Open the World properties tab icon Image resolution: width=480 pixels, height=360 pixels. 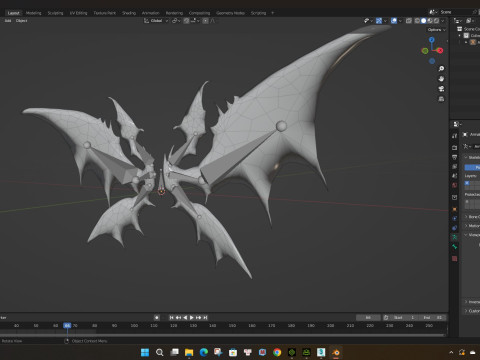(455, 185)
